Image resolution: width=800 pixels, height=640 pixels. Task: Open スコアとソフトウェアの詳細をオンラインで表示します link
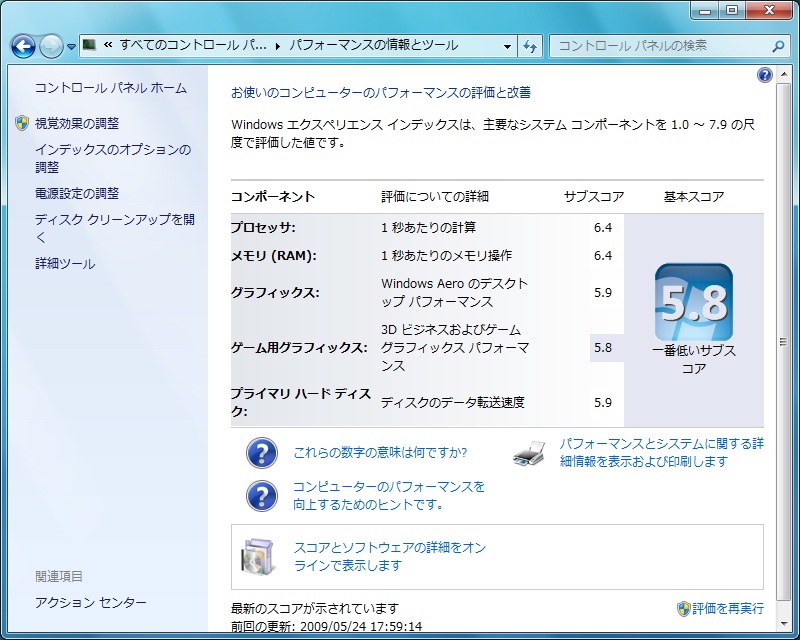390,556
